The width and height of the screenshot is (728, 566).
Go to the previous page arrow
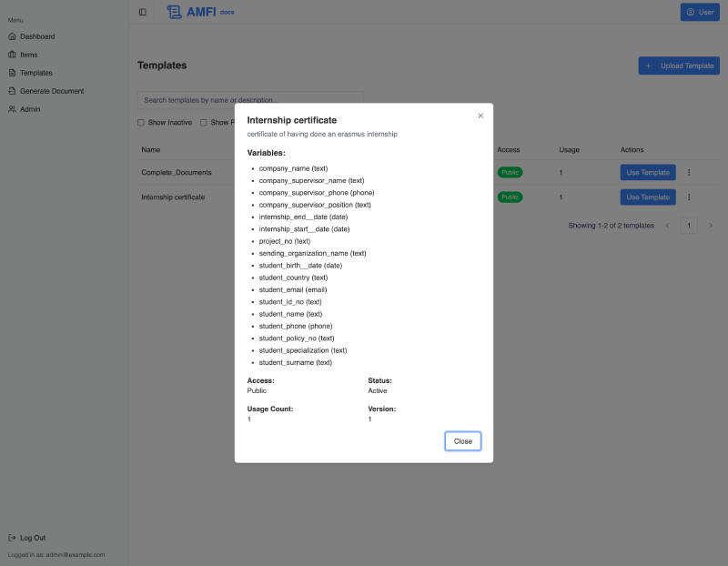pos(667,226)
